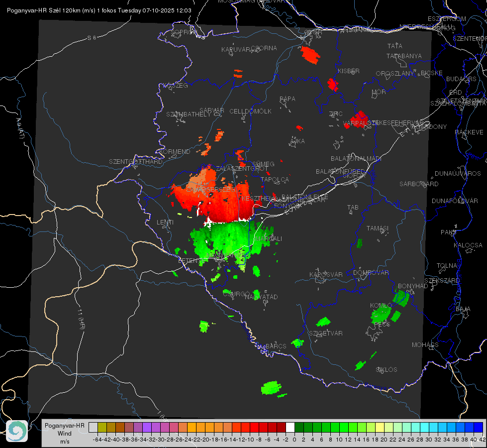Click the MÓR city label
The image size is (487, 448).
(x=379, y=92)
